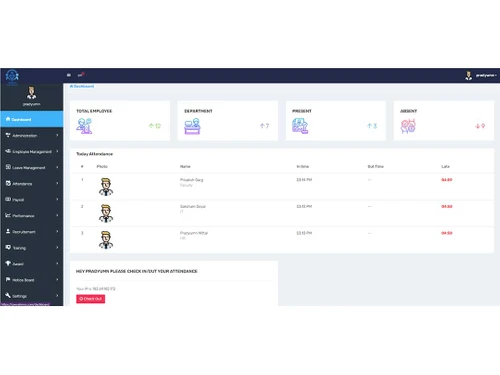Click the Attendance sidebar icon
This screenshot has width=500, height=375.
click(x=8, y=183)
